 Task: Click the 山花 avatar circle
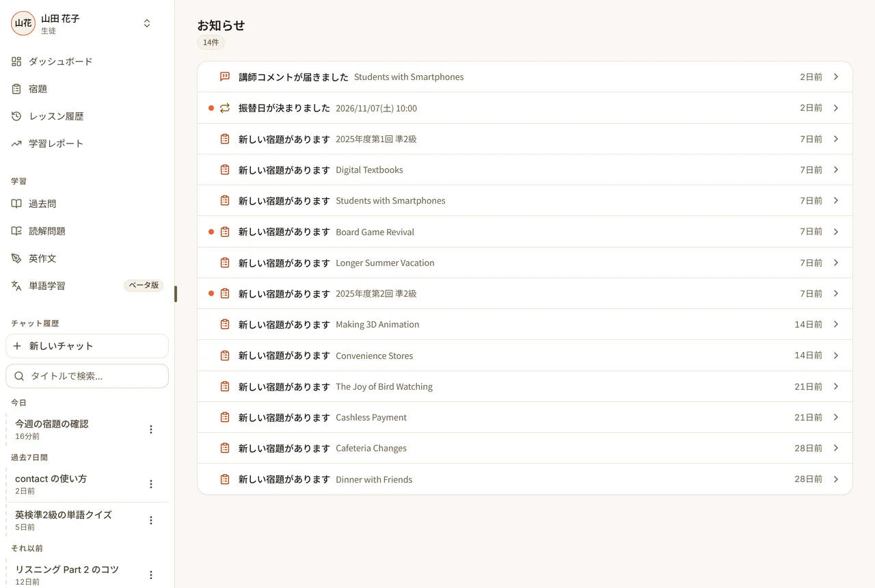(x=23, y=23)
